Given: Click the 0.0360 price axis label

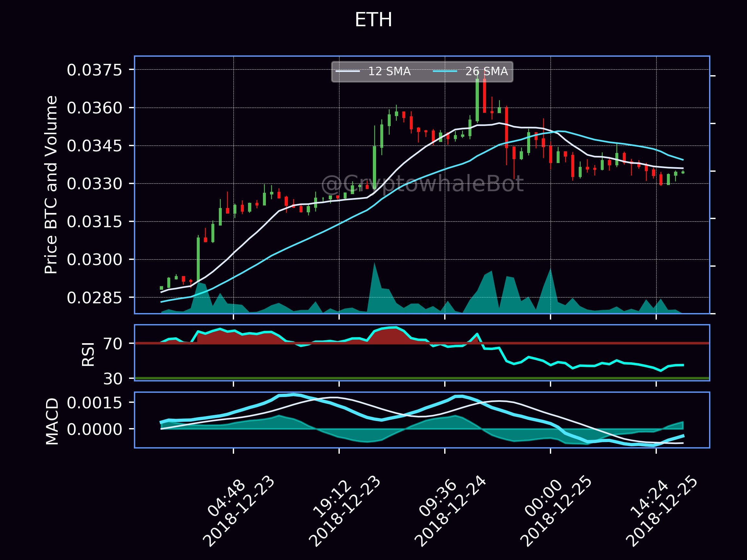Looking at the screenshot, I should [94, 108].
